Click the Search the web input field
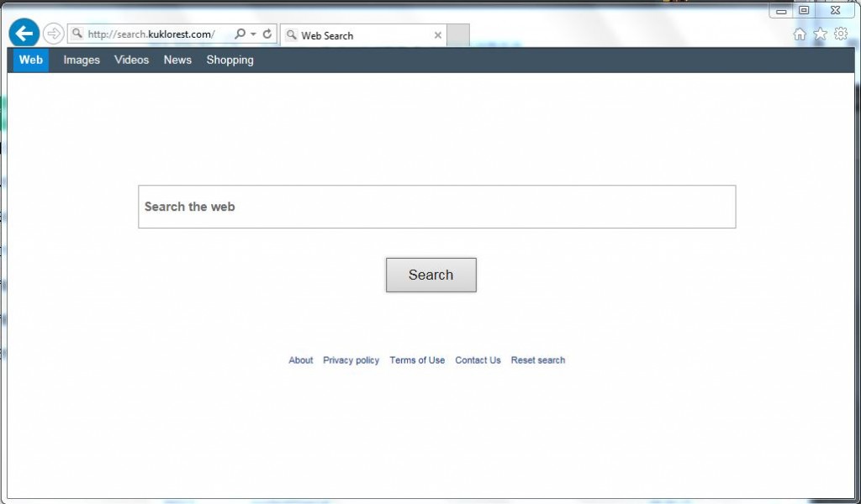The width and height of the screenshot is (861, 504). coord(437,207)
